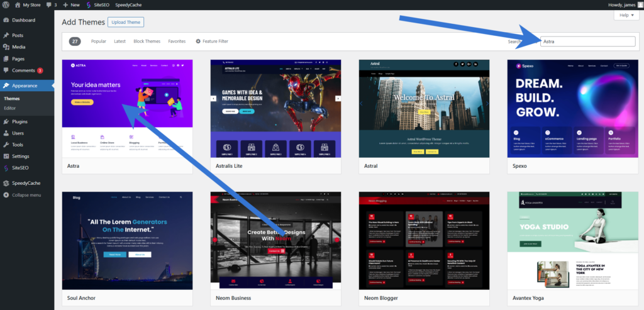Switch to the Favorites tab

click(x=177, y=41)
